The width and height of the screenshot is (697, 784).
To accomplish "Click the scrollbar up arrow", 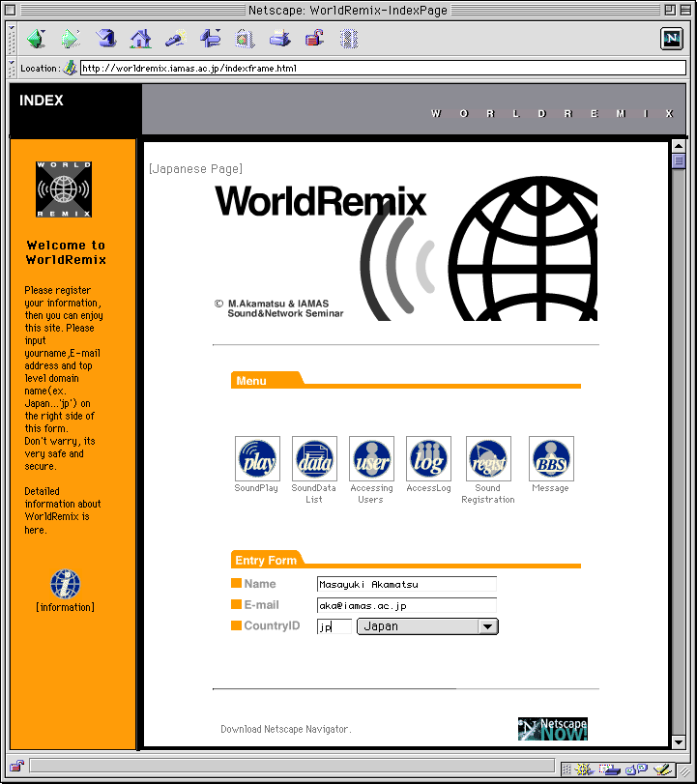I will tap(678, 146).
